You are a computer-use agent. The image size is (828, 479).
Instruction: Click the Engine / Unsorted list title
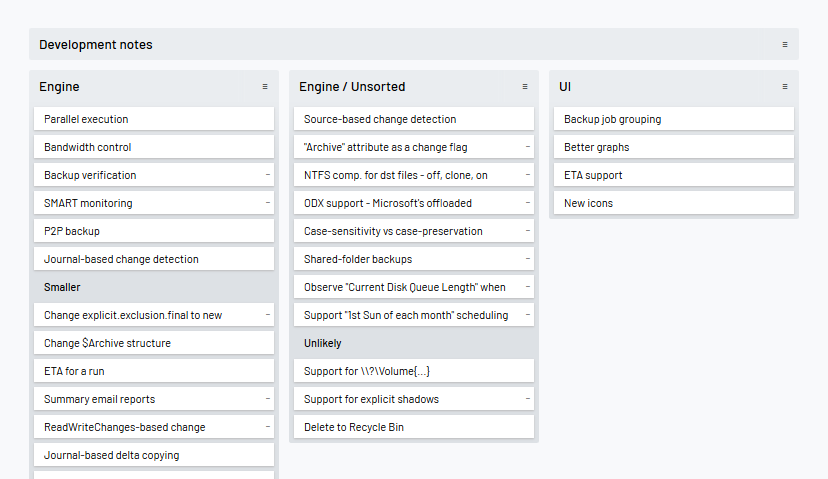[x=352, y=87]
